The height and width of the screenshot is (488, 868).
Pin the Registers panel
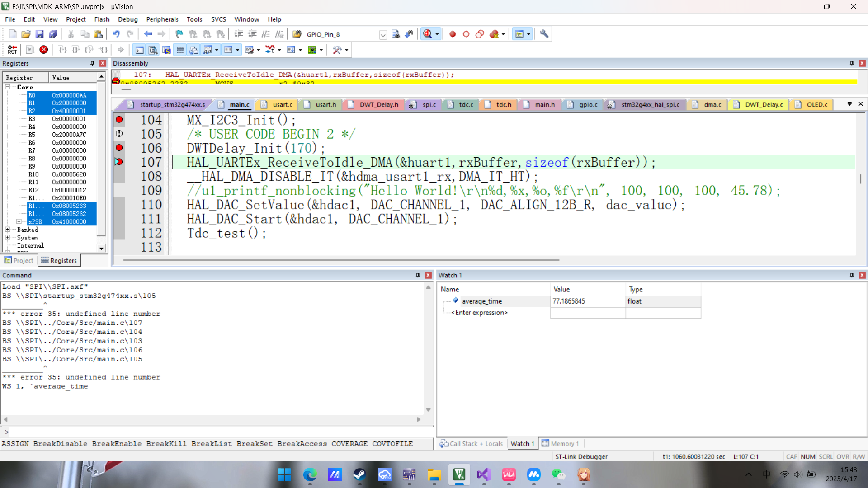[92, 63]
